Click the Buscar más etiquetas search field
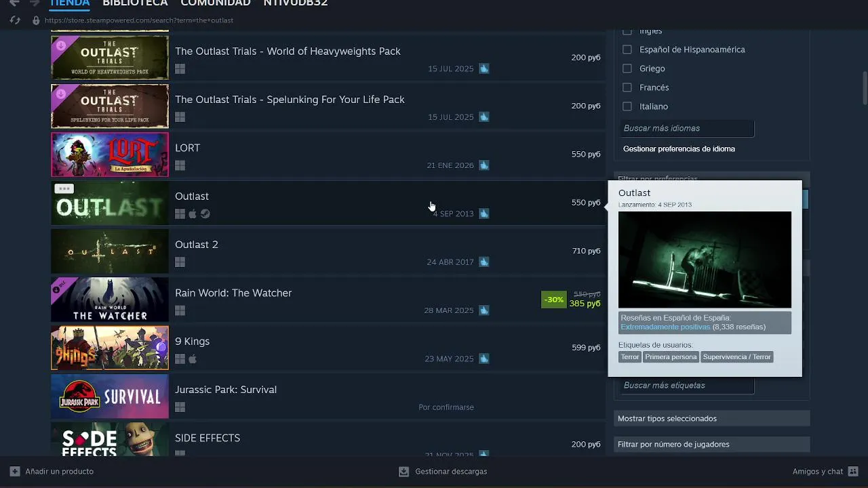Viewport: 868px width, 488px height. pyautogui.click(x=687, y=385)
